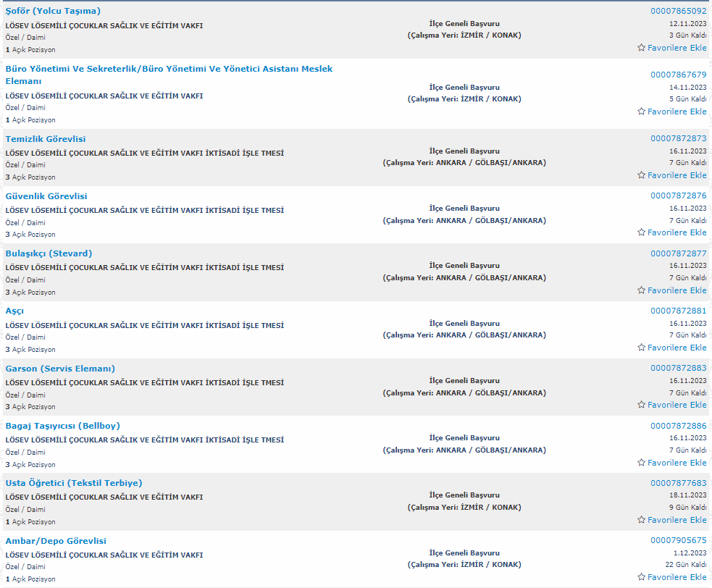The image size is (712, 588).
Task: Open Büro Yönetimi Ve Sekreterlik job listing
Action: 169,69
